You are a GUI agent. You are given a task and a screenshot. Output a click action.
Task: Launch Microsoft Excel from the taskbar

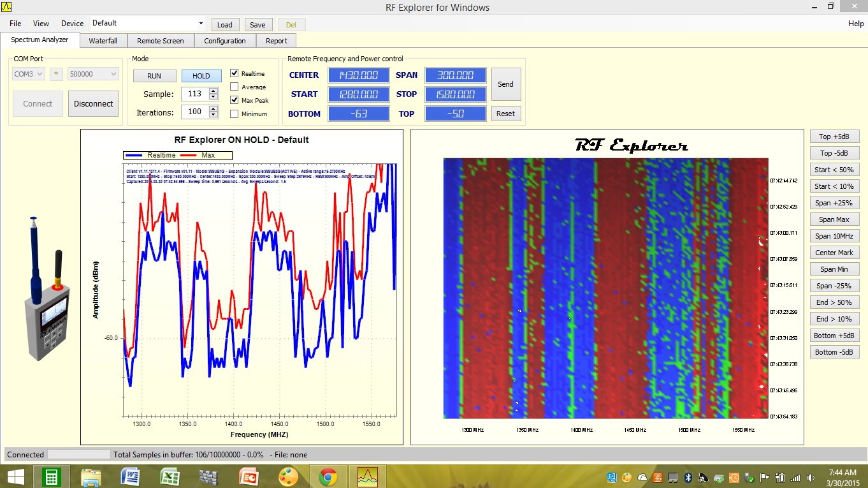(170, 477)
